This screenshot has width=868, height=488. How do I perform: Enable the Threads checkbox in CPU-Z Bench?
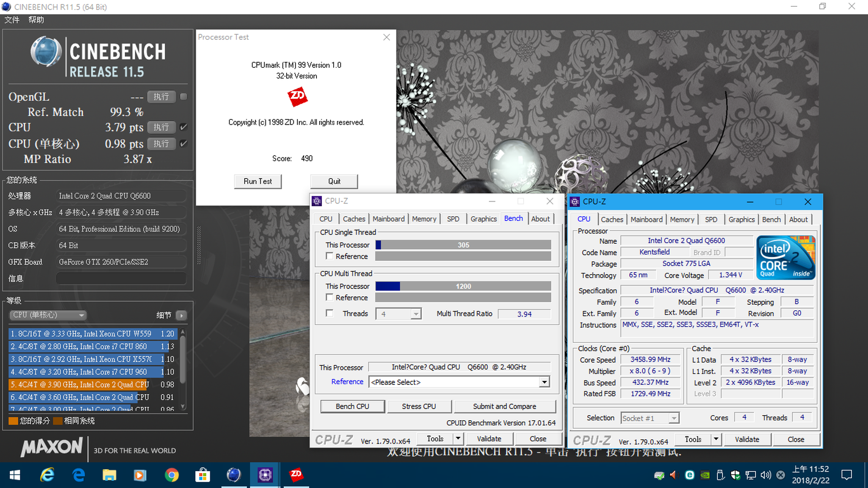coord(330,313)
